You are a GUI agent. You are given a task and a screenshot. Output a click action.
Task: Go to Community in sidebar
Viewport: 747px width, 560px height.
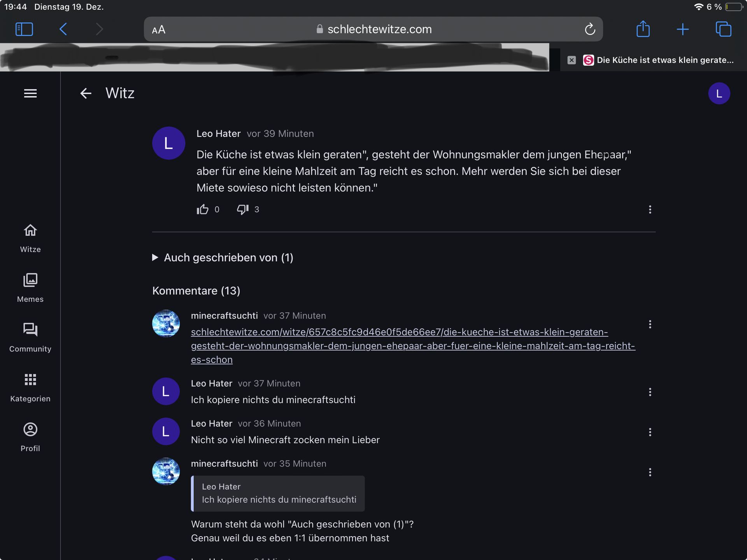(x=30, y=338)
